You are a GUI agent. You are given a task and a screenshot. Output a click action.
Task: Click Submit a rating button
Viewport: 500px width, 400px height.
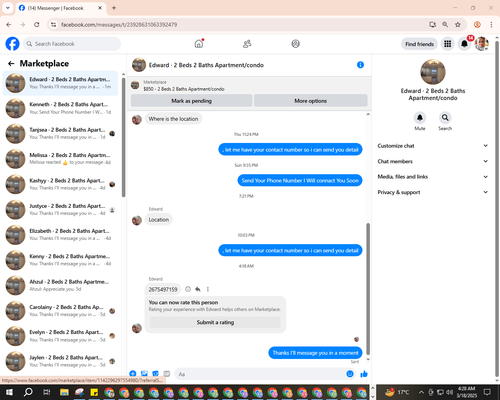click(x=215, y=322)
